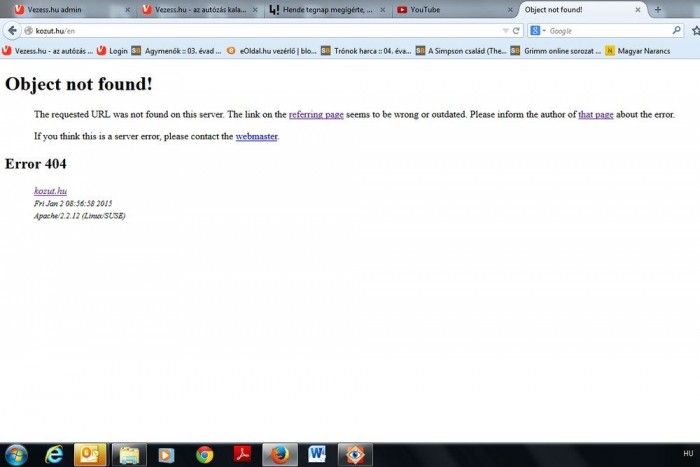Click the 'webmaster' contact link
This screenshot has width=700, height=467.
pos(256,136)
